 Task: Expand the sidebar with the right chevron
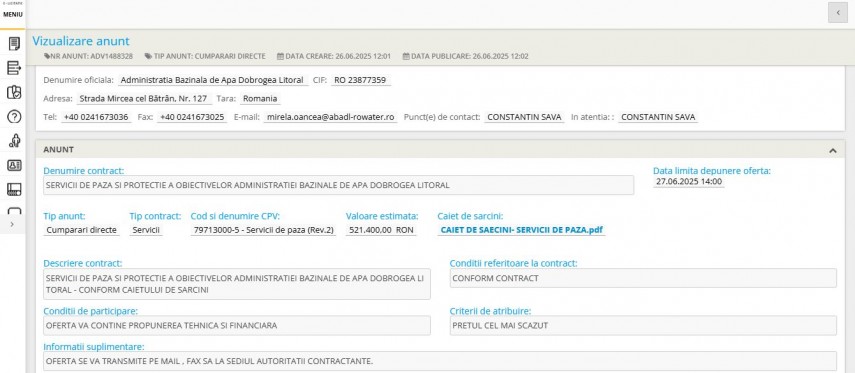[12, 224]
